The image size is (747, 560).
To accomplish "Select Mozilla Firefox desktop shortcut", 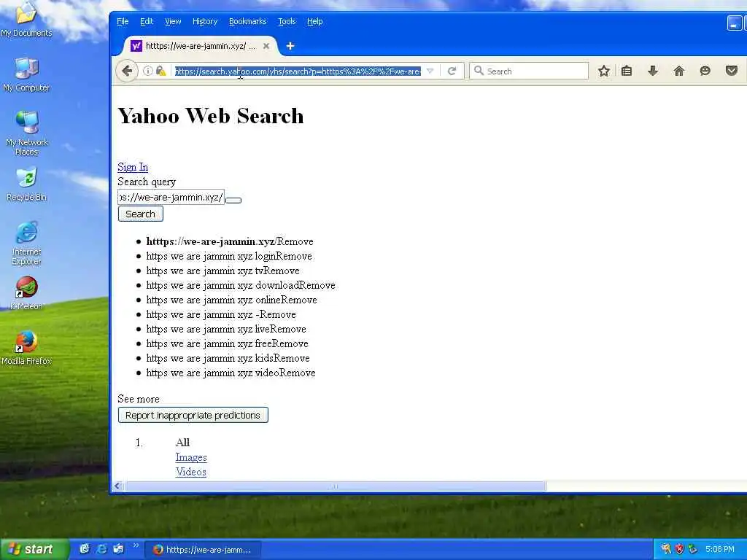I will 26,348.
